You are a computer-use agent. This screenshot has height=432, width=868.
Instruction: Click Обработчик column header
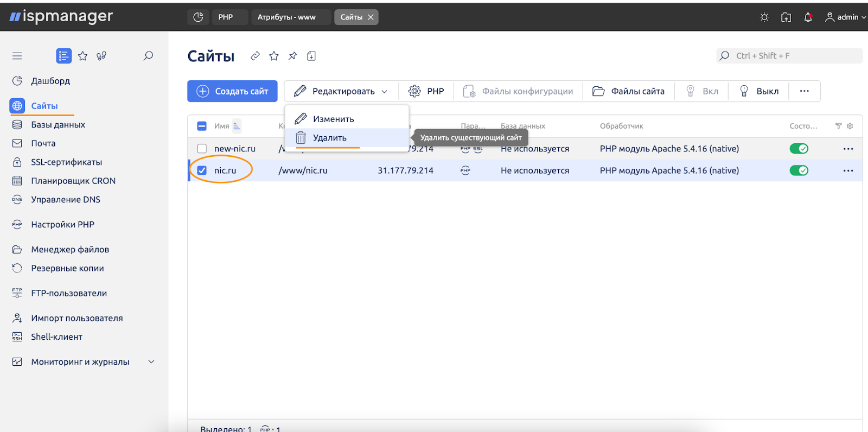[x=621, y=126]
